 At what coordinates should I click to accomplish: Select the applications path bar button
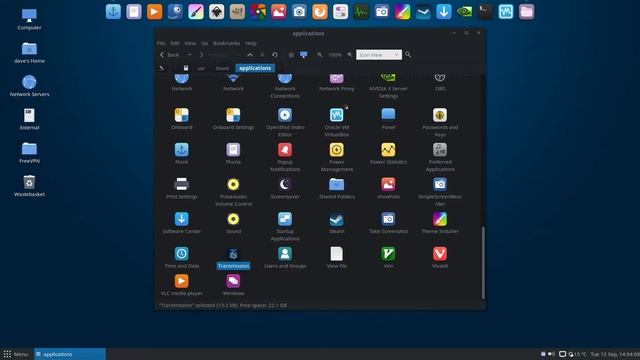(x=255, y=68)
